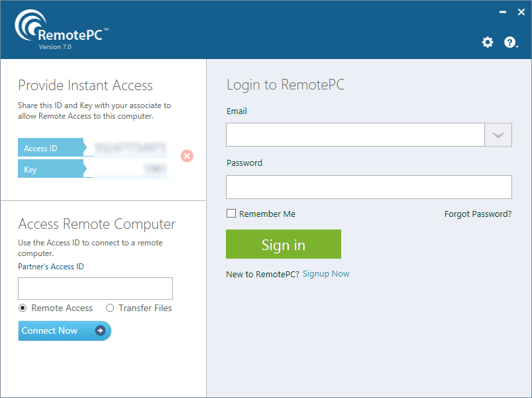
Task: Click the Partner's Access ID label
Action: [51, 267]
